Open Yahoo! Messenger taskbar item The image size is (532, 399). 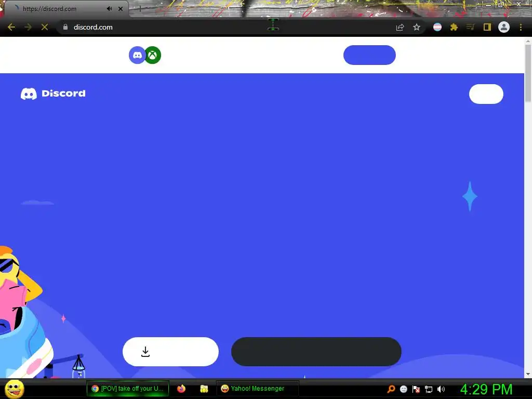tap(257, 389)
